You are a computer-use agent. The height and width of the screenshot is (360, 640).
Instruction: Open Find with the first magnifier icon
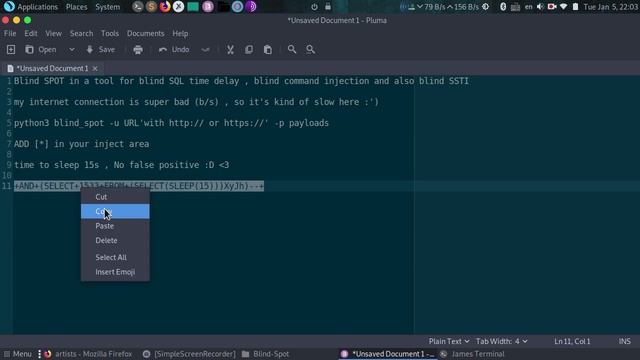pyautogui.click(x=291, y=49)
